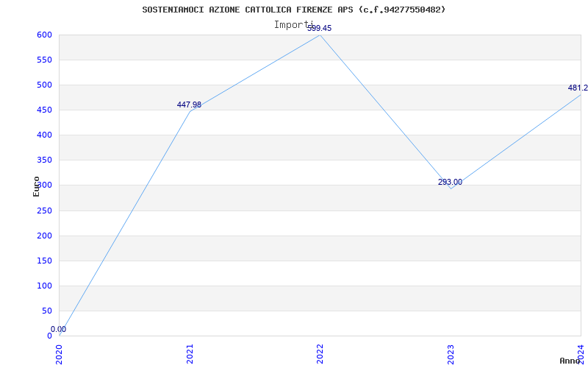Click the 600 y-axis value
588x368 pixels.
click(x=44, y=35)
